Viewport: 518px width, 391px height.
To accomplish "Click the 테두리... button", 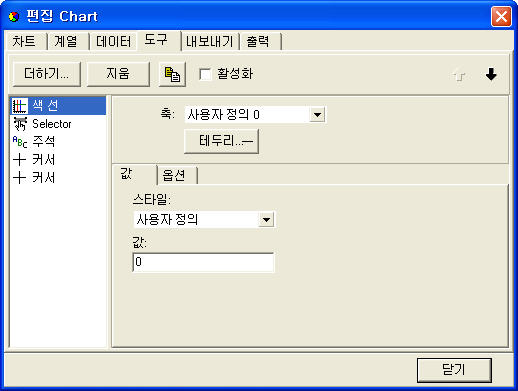I will point(221,141).
